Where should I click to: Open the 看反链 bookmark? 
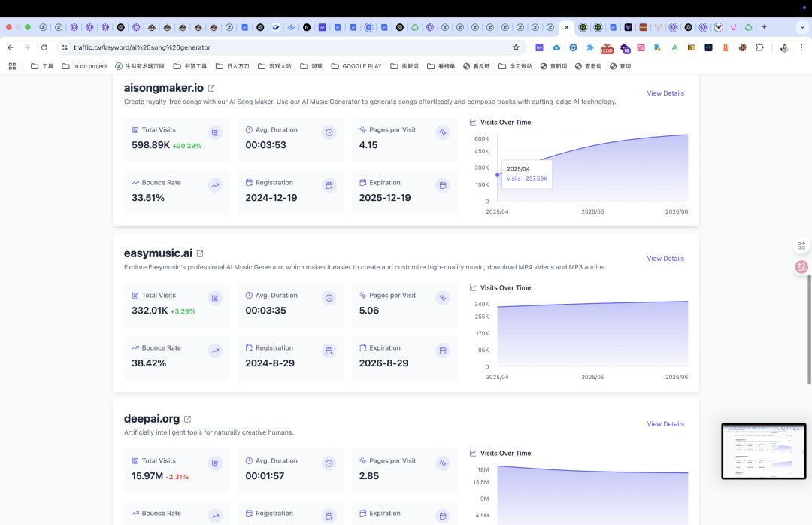pos(477,66)
